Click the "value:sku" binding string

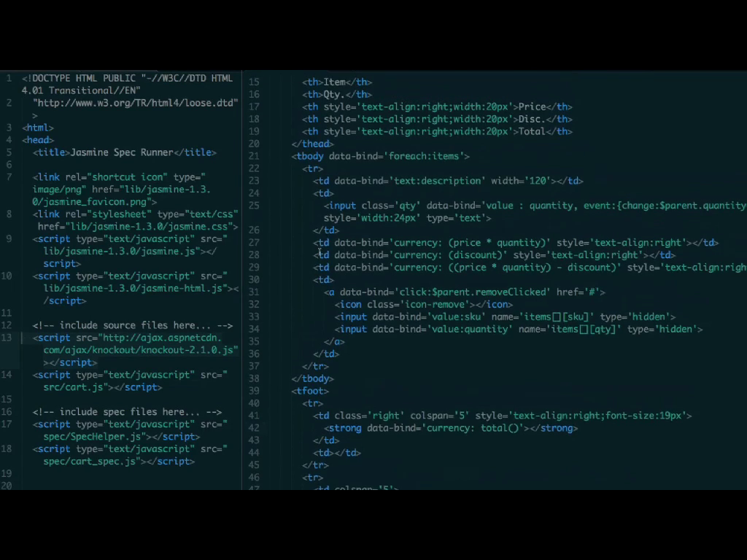[x=457, y=317]
